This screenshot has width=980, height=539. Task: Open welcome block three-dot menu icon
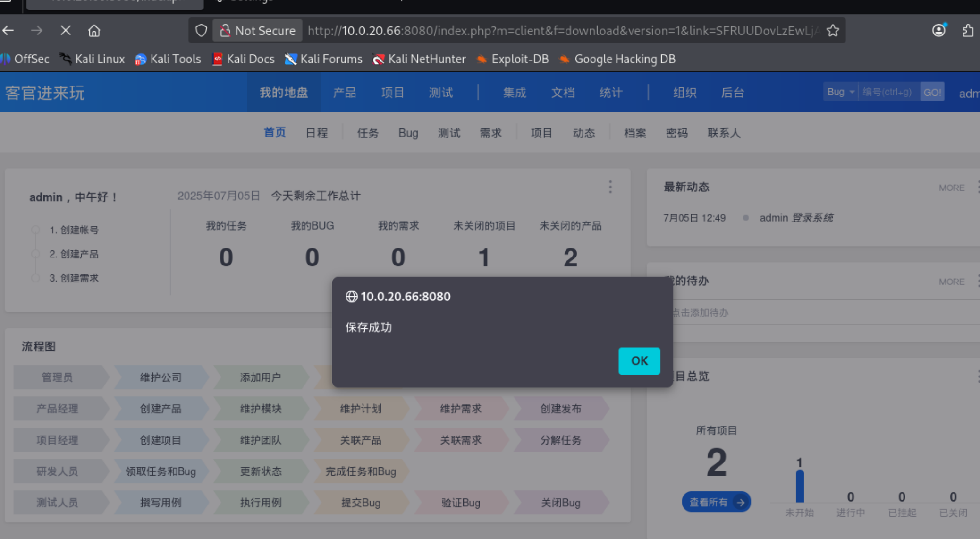pos(610,187)
